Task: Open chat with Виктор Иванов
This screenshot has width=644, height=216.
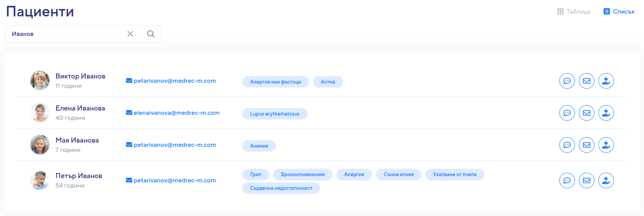Action: pos(567,81)
